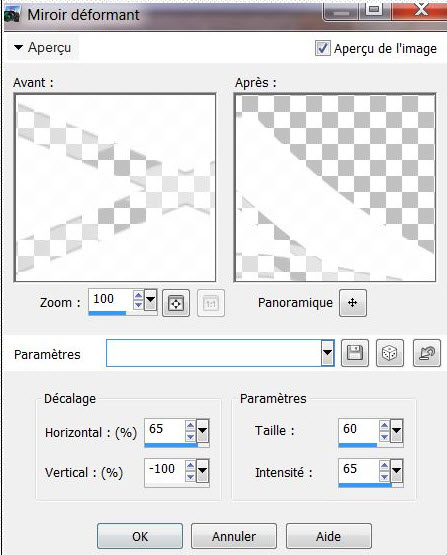Click the reset to default icon
The height and width of the screenshot is (555, 447).
tap(427, 353)
